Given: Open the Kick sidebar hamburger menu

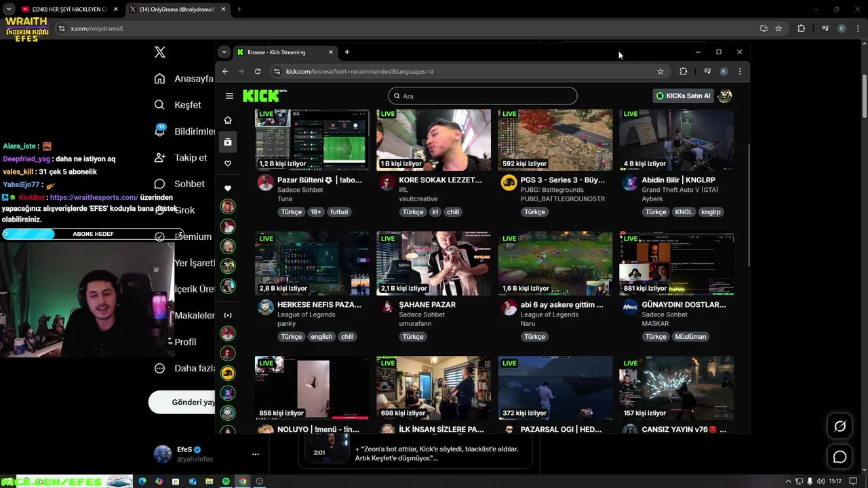Looking at the screenshot, I should (x=229, y=96).
